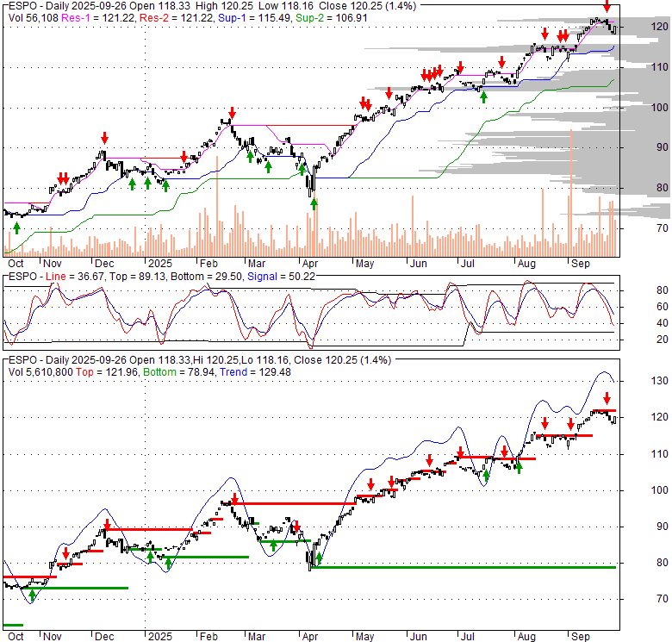Click the lower chart ESPO Daily title text

coord(200,360)
